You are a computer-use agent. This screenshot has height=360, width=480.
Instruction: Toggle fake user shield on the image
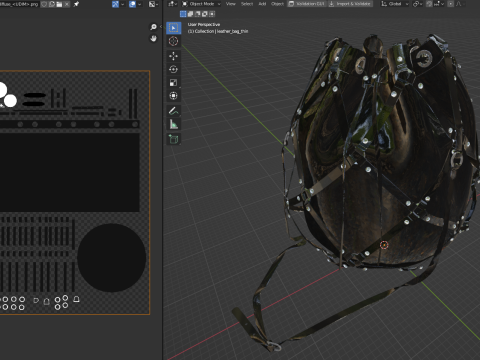coord(44,4)
